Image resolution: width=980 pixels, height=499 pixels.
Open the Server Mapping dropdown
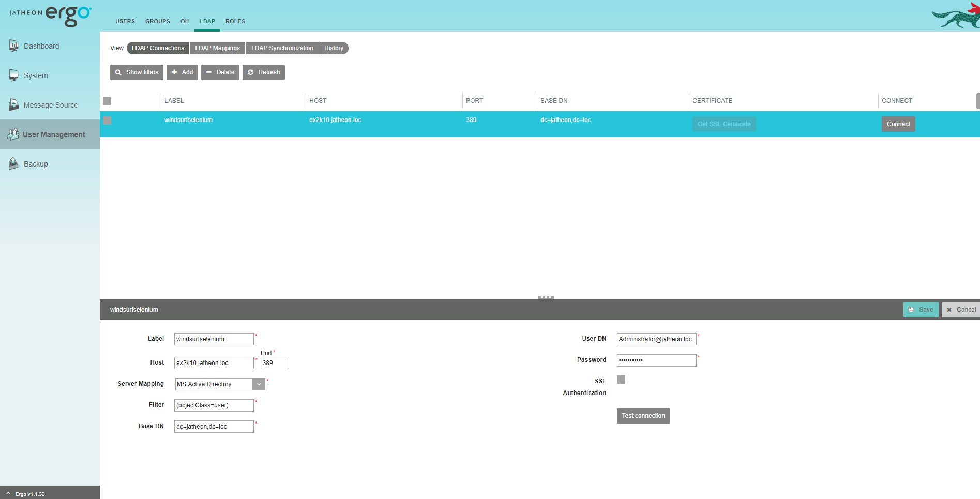tap(259, 384)
